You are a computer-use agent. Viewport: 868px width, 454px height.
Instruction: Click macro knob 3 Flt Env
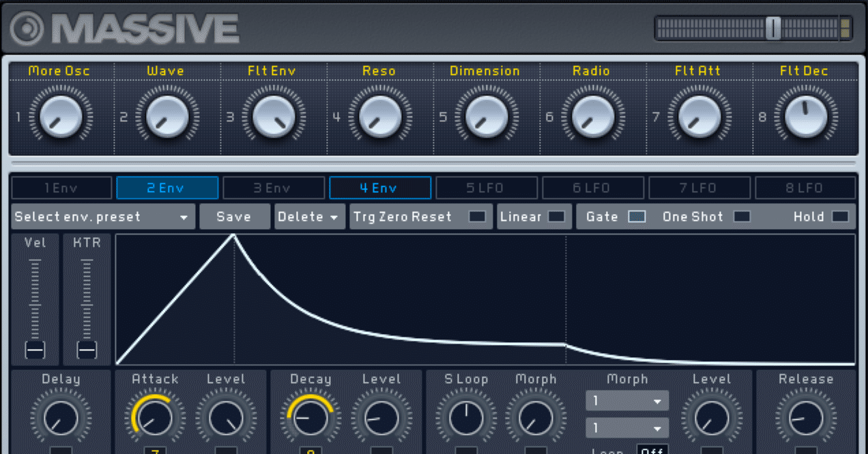[274, 117]
